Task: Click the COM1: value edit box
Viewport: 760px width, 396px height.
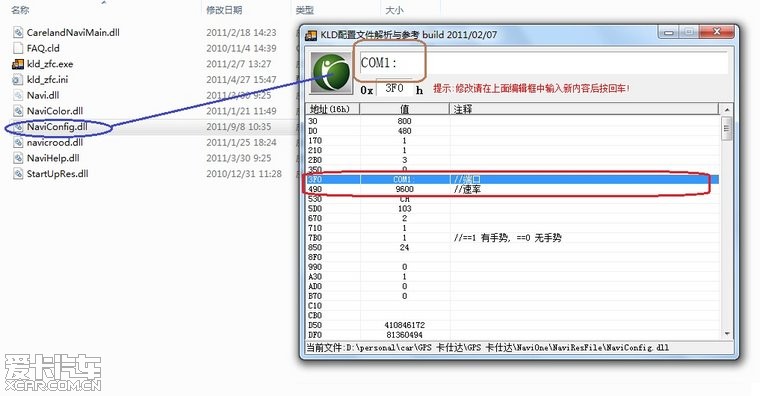Action: tap(543, 63)
